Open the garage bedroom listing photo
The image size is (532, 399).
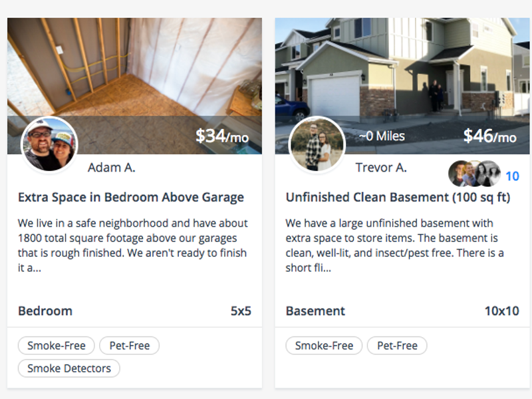(x=134, y=66)
